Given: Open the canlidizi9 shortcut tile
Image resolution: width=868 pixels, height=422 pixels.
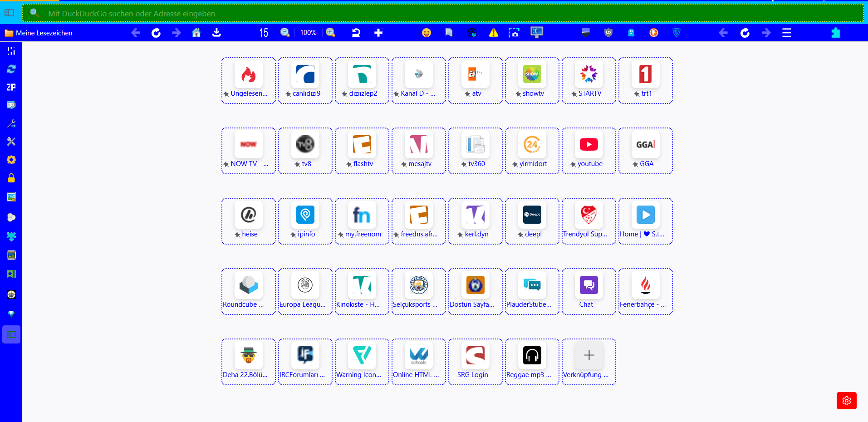Looking at the screenshot, I should (x=305, y=80).
